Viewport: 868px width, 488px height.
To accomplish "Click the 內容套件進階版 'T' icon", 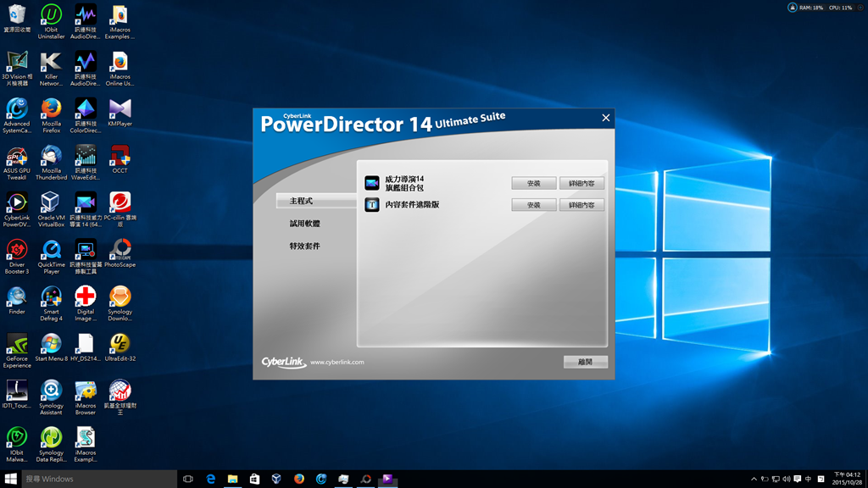I will coord(372,205).
